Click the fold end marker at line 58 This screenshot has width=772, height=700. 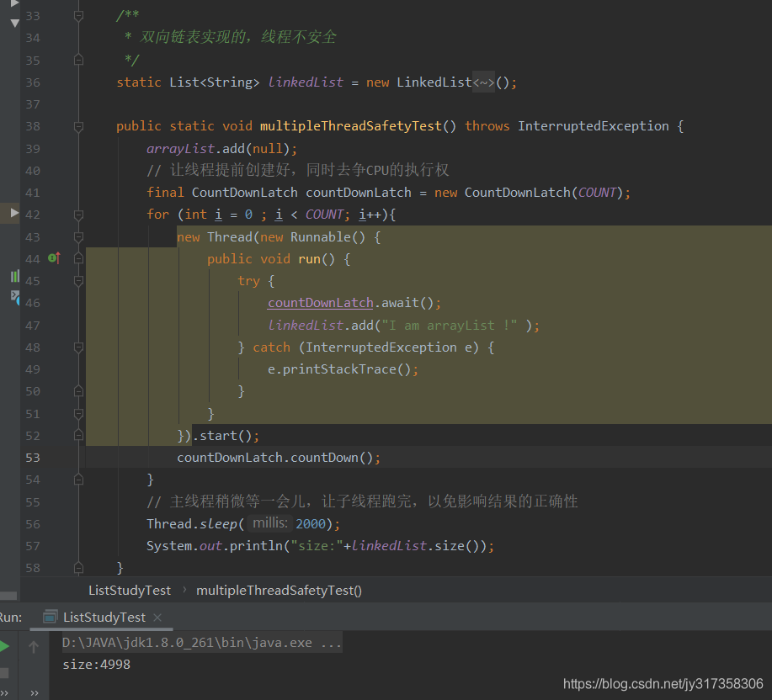pos(78,568)
